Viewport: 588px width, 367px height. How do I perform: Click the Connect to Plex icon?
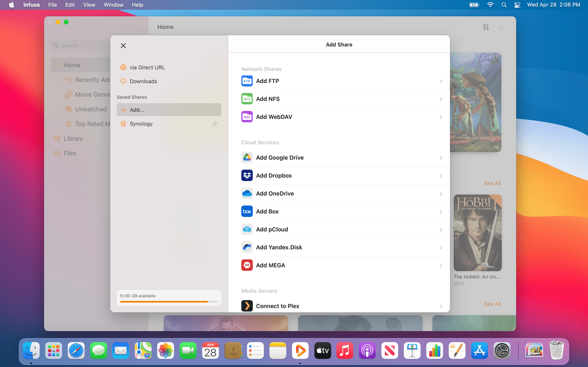247,306
